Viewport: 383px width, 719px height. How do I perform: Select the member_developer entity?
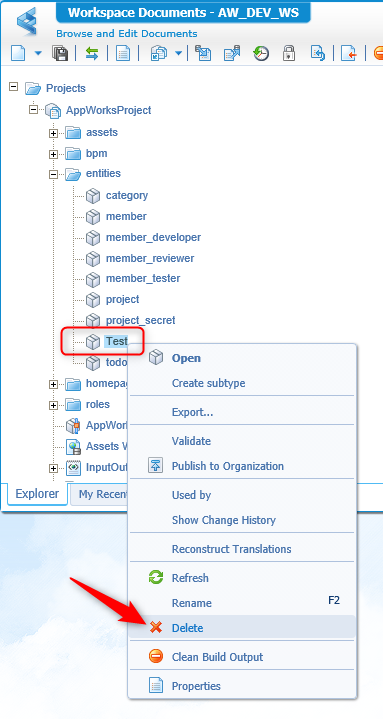point(154,237)
